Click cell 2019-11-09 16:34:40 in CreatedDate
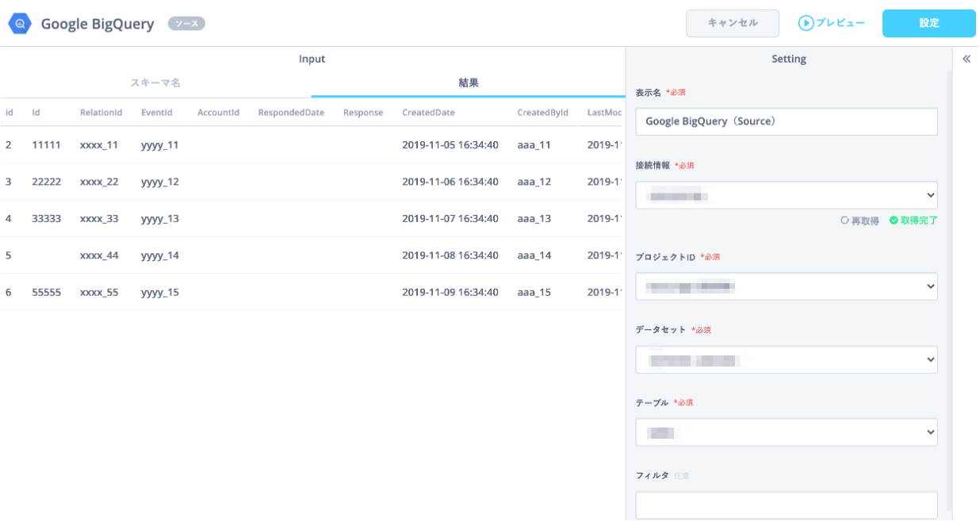 point(450,292)
